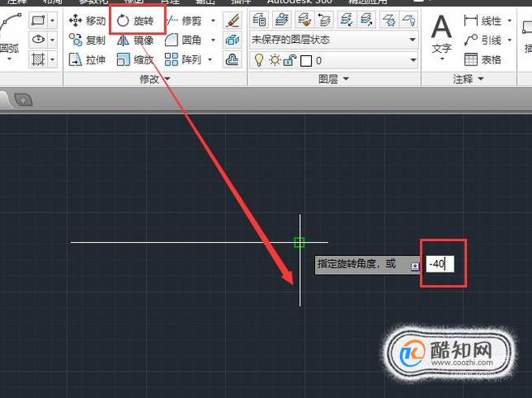This screenshot has height=398, width=532.
Task: Click the Layer Off icon
Action: tap(409, 20)
